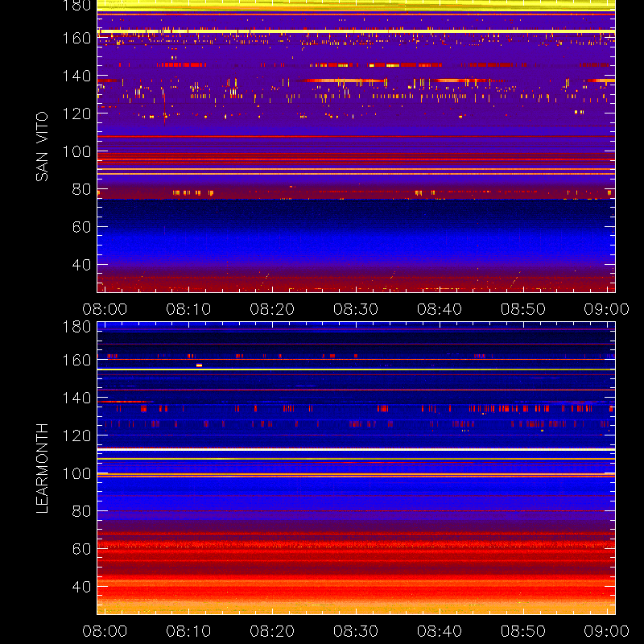This screenshot has height=644, width=644.
Task: Click the 08:10 time label below Learmonth plot
Action: click(x=188, y=631)
